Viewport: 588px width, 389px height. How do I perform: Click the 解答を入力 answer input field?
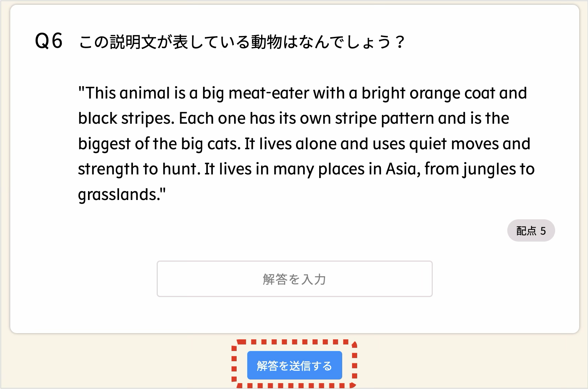[x=294, y=279]
